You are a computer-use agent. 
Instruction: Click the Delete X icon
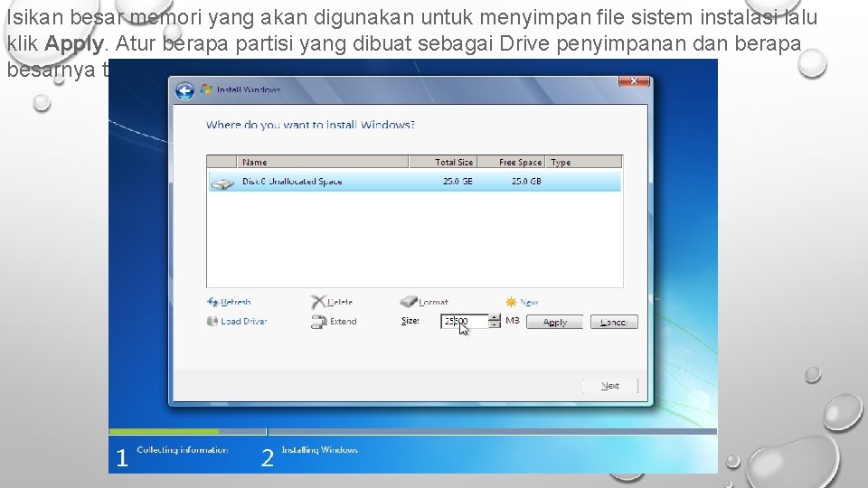pos(317,302)
